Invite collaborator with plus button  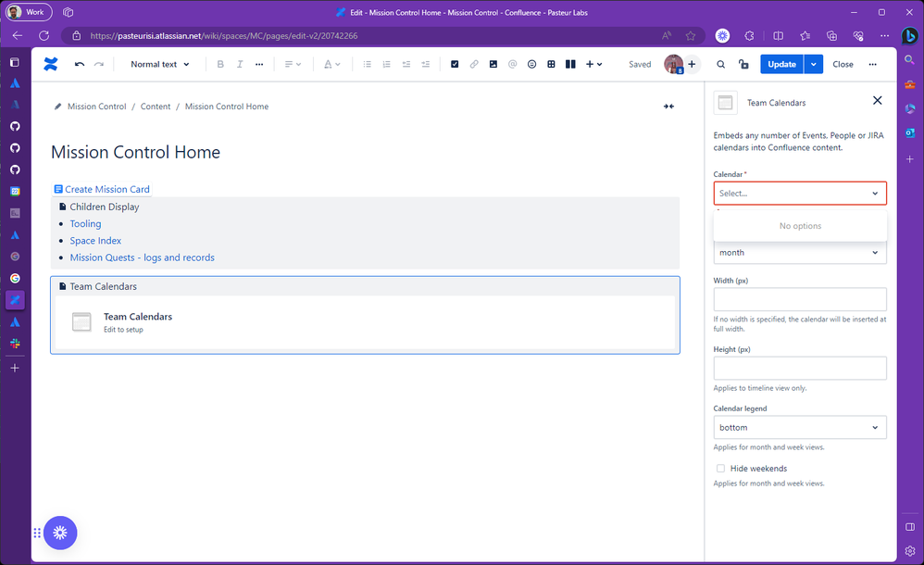coord(692,64)
